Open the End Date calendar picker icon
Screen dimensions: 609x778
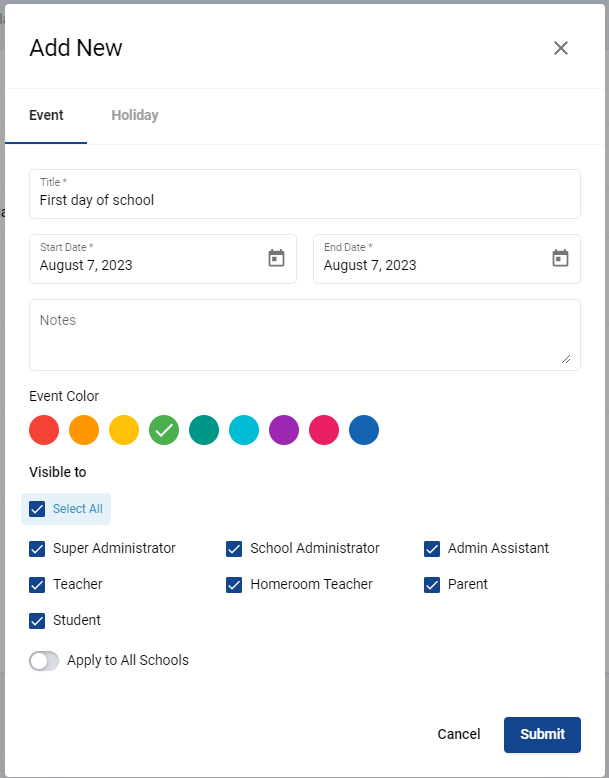click(560, 258)
